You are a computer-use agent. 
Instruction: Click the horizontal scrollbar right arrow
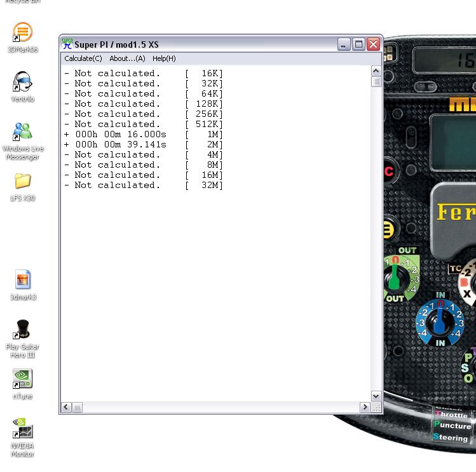point(365,407)
